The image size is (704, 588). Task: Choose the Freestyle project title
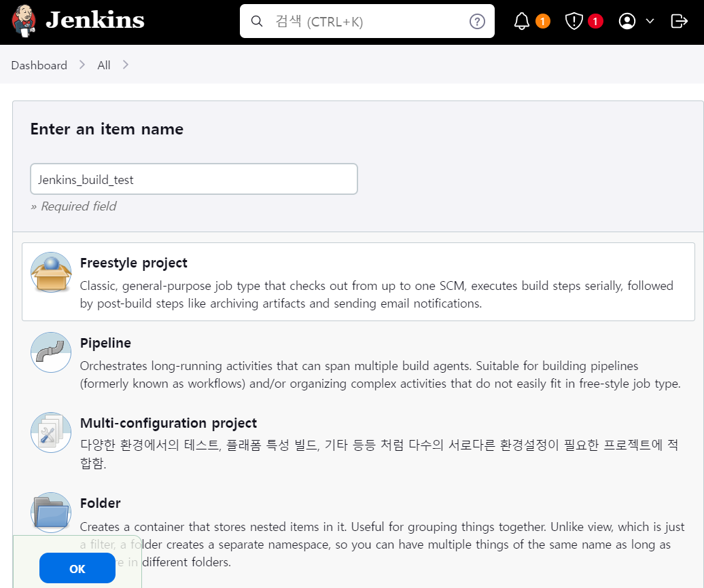coord(133,263)
